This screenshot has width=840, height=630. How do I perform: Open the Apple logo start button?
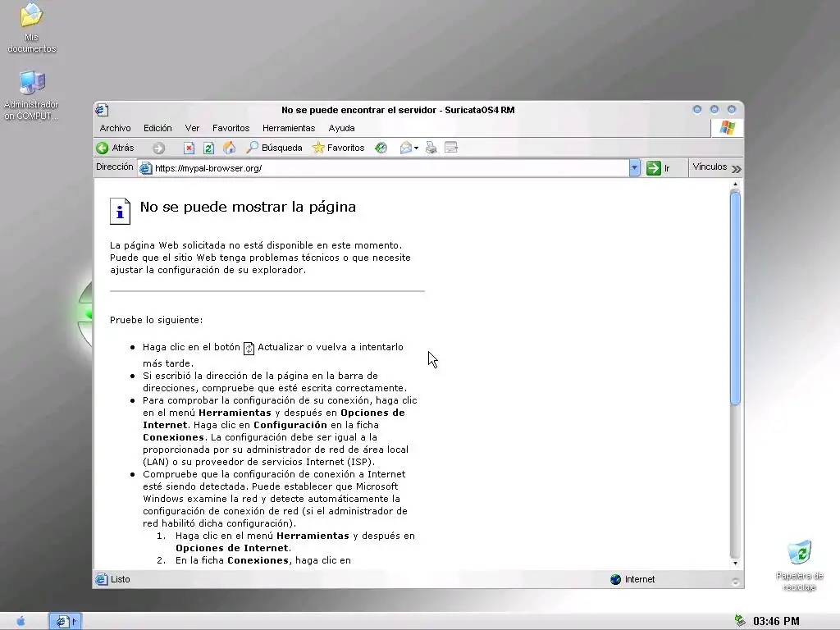(21, 621)
